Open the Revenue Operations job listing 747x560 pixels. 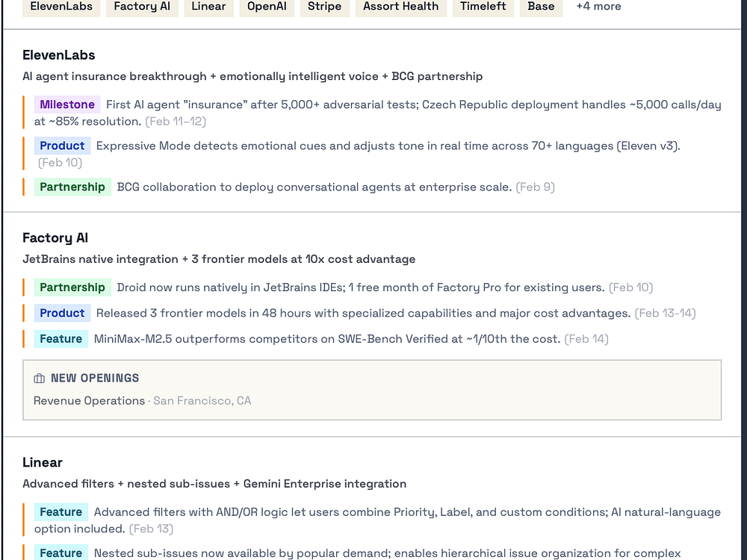[89, 401]
